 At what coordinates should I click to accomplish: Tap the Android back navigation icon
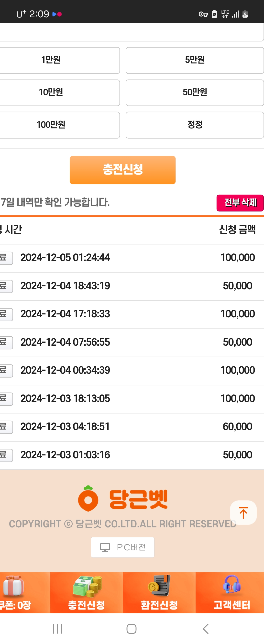click(x=206, y=628)
